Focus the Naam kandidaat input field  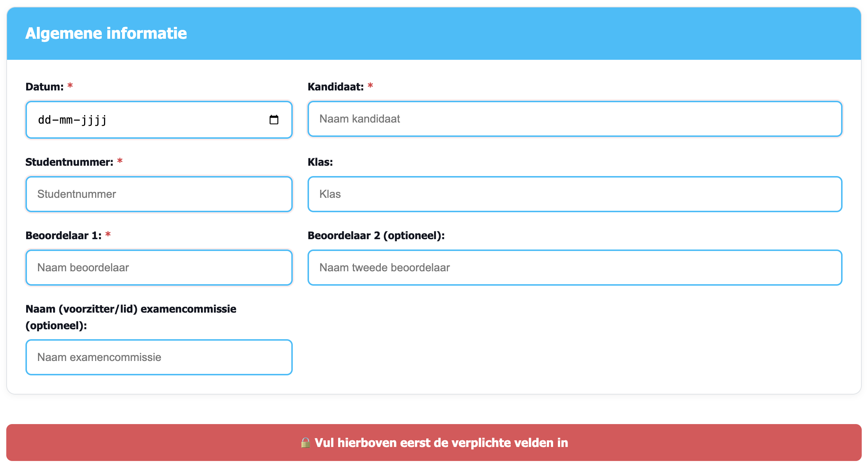pyautogui.click(x=574, y=119)
